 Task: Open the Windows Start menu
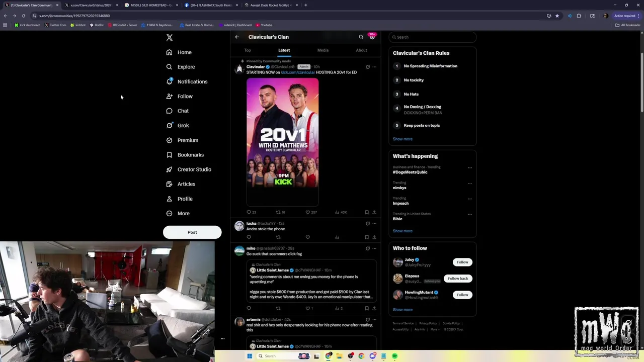tap(249, 356)
